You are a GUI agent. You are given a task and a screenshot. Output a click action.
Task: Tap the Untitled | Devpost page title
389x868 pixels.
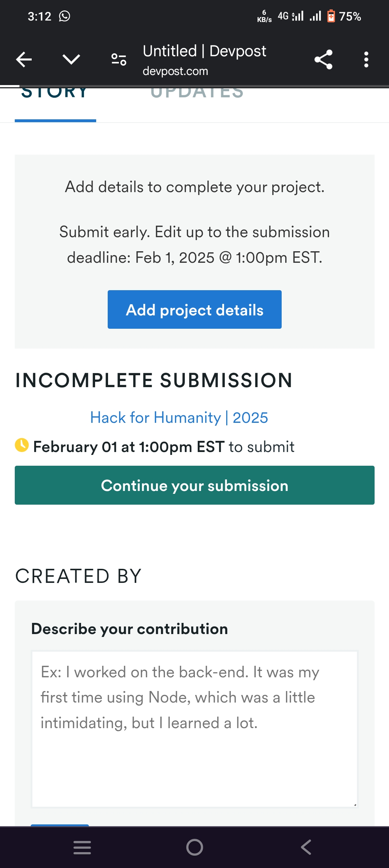coord(204,51)
